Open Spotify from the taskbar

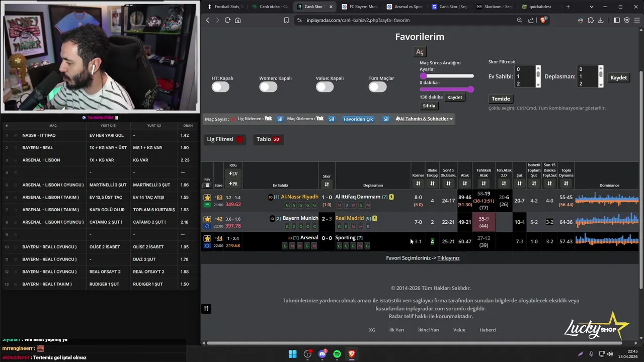pyautogui.click(x=337, y=354)
